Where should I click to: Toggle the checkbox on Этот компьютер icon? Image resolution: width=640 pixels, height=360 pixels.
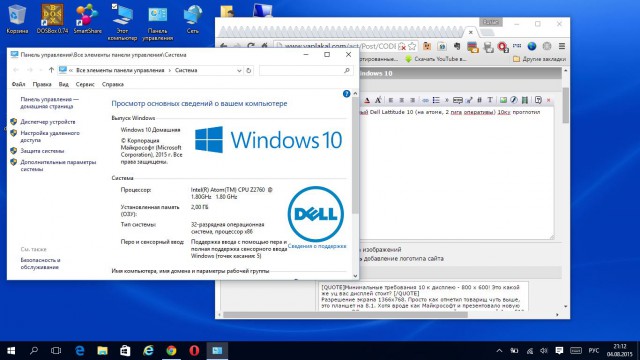[x=115, y=7]
